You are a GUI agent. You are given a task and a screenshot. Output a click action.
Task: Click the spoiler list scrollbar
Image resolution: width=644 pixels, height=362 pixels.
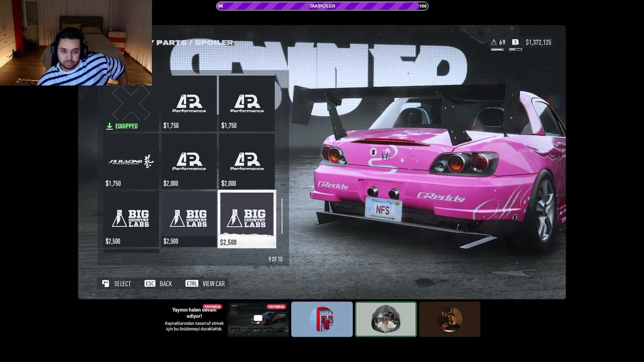point(282,216)
